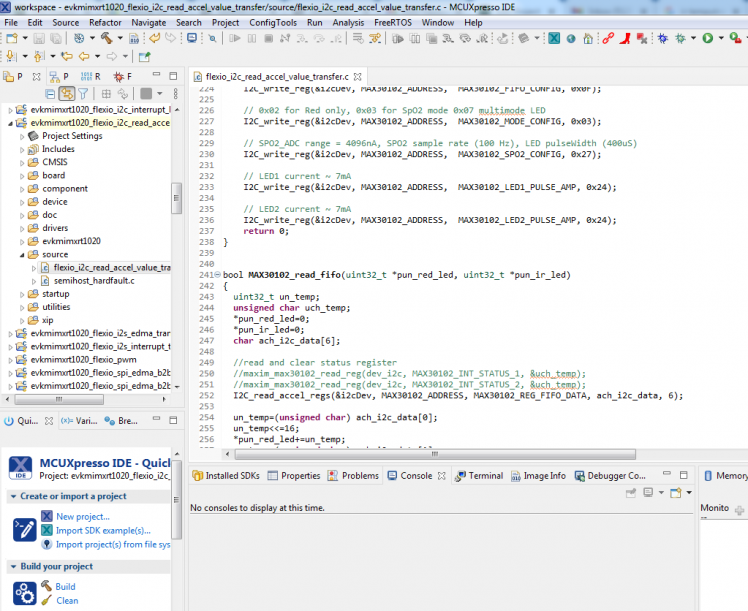The height and width of the screenshot is (611, 748).
Task: Expand the drivers folder in the tree
Action: point(24,228)
